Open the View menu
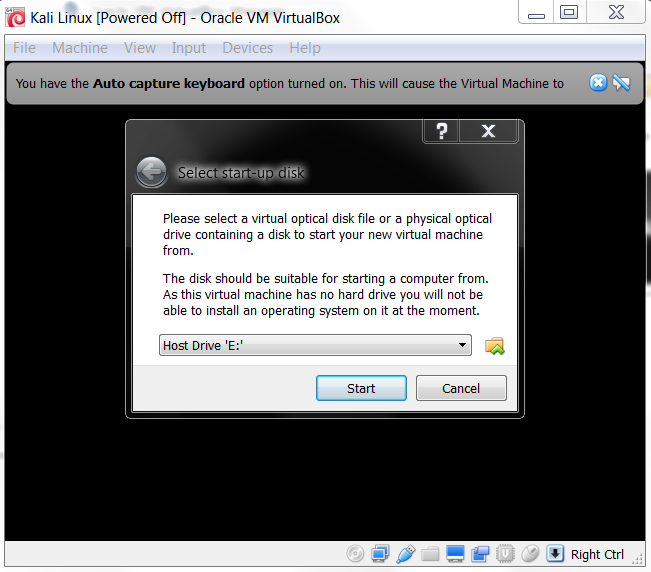The width and height of the screenshot is (651, 572). [140, 48]
